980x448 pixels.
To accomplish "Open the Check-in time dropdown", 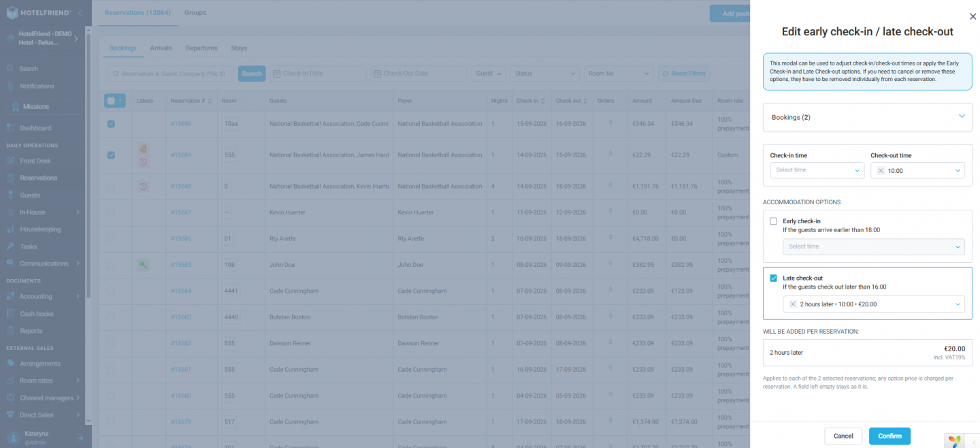I will tap(817, 170).
